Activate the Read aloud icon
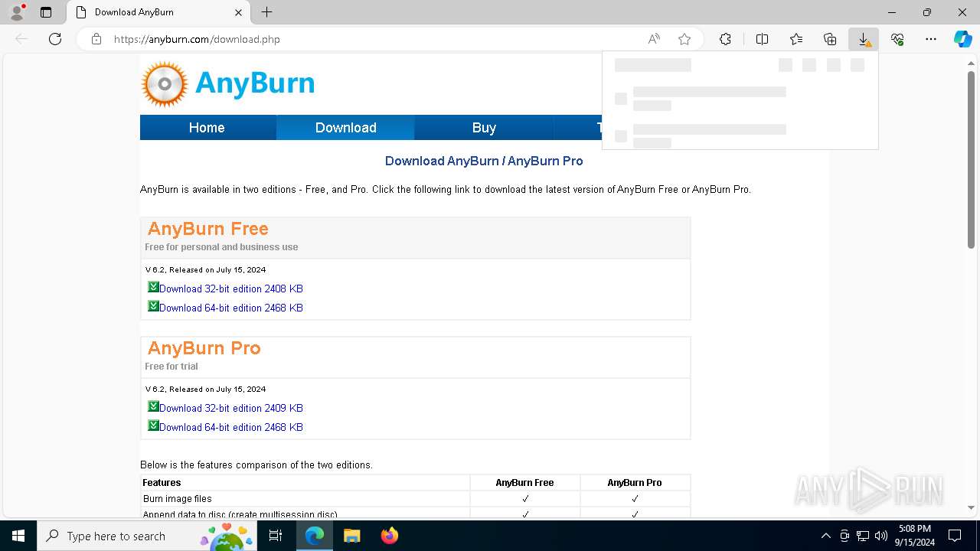This screenshot has width=980, height=551. click(654, 39)
